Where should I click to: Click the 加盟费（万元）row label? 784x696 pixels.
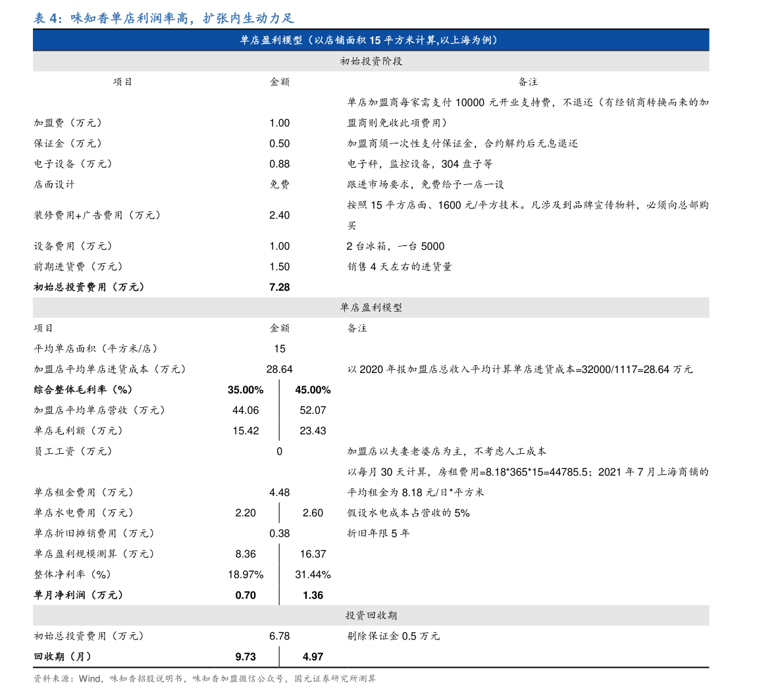click(66, 122)
